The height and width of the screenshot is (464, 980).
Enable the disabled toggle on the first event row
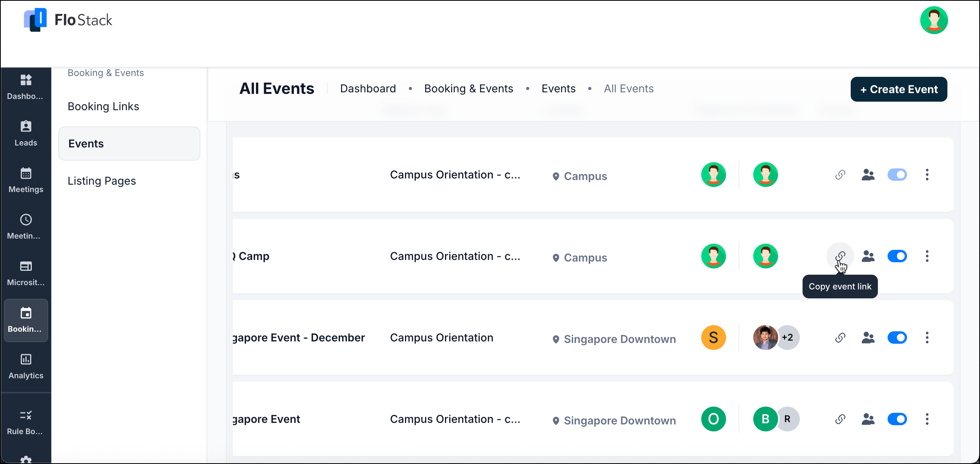(x=897, y=175)
